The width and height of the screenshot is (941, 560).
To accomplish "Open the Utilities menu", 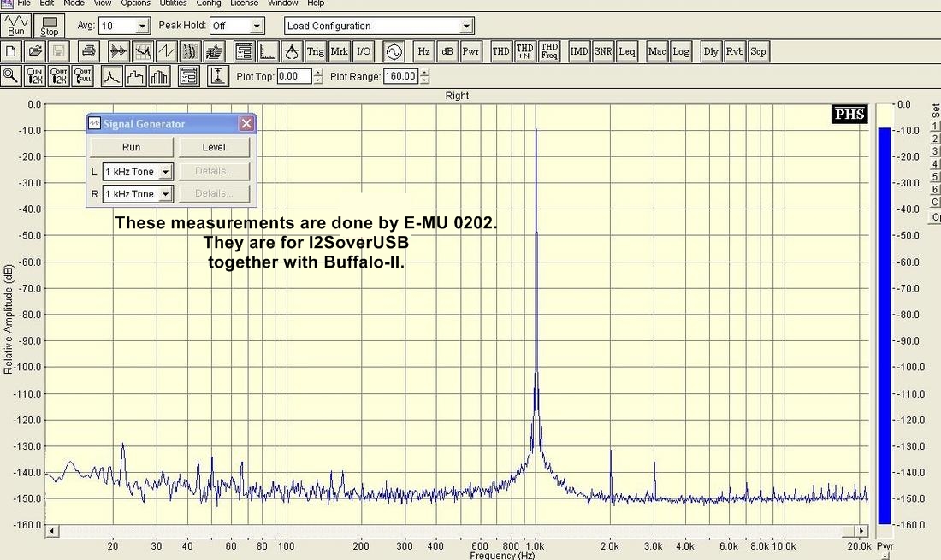I will click(x=173, y=3).
